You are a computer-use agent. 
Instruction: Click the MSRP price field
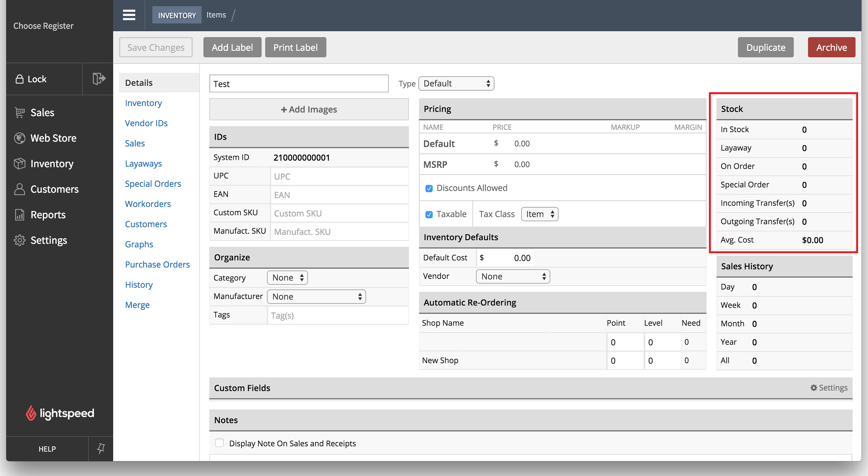click(522, 164)
